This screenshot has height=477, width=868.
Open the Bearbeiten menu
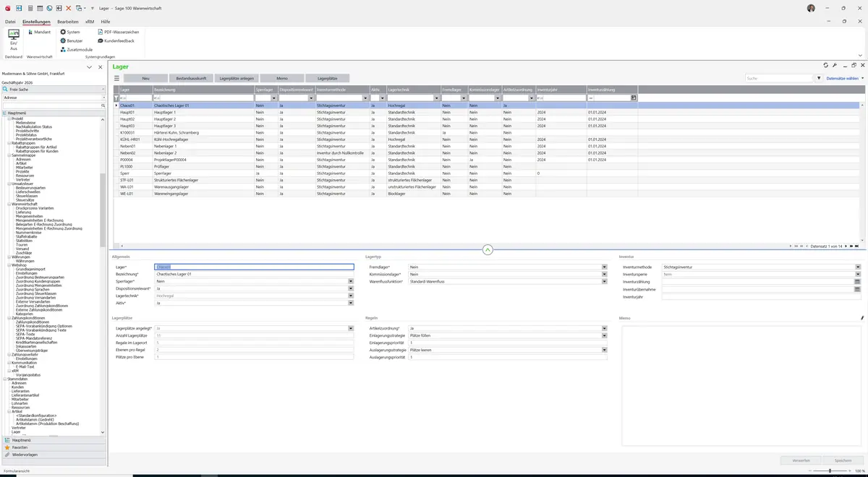[68, 22]
